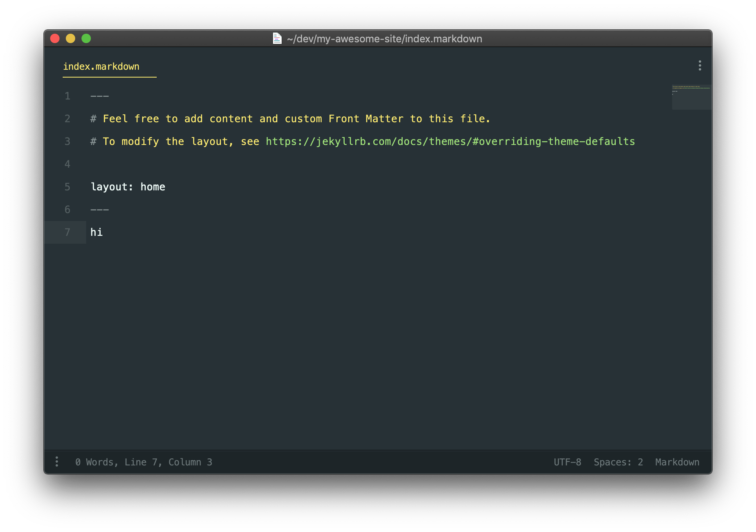Click line number 7 in the gutter
Image resolution: width=756 pixels, height=532 pixels.
tap(67, 232)
